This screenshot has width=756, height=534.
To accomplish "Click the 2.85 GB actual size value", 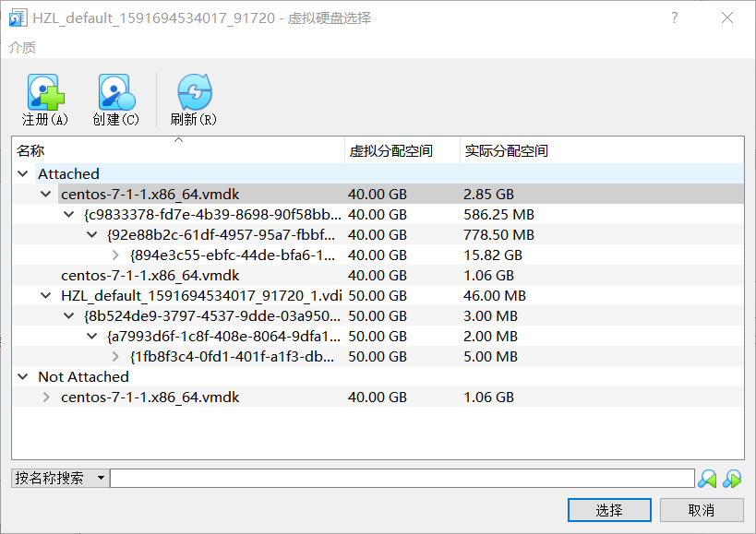I will 489,194.
